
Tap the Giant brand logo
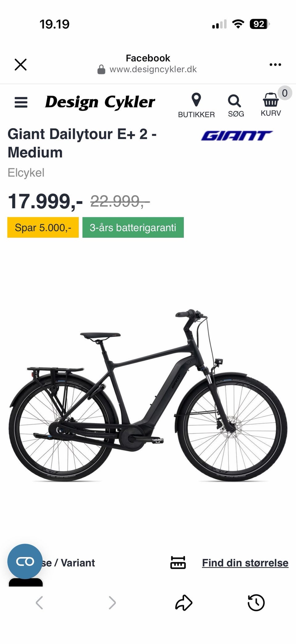click(x=237, y=135)
